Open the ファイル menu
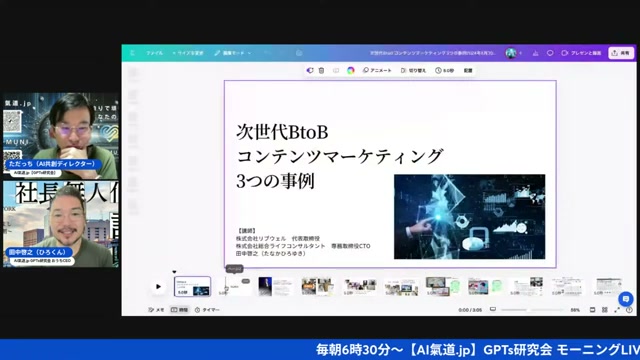This screenshot has width=640, height=360. [x=154, y=53]
